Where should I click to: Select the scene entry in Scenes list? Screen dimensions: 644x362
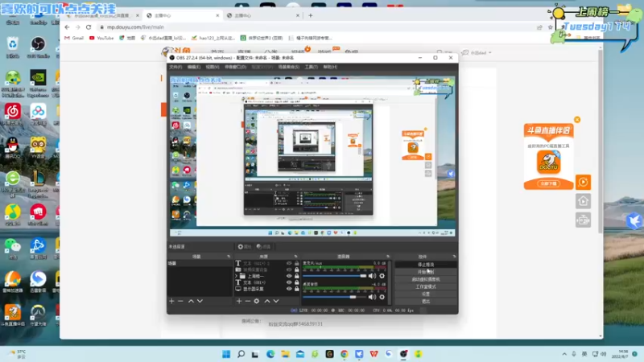pos(200,264)
